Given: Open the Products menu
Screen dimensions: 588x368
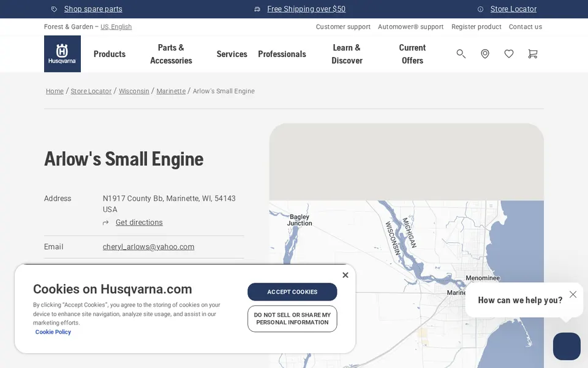Looking at the screenshot, I should tap(110, 54).
